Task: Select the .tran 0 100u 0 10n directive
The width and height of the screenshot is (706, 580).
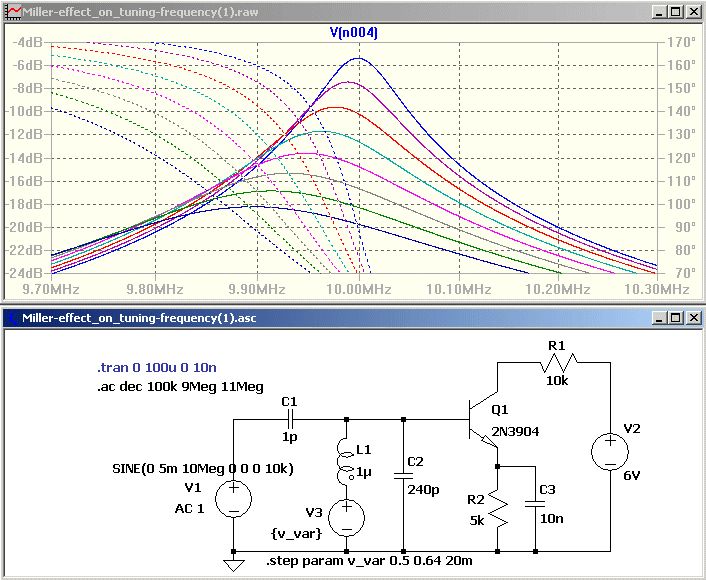Action: coord(157,367)
